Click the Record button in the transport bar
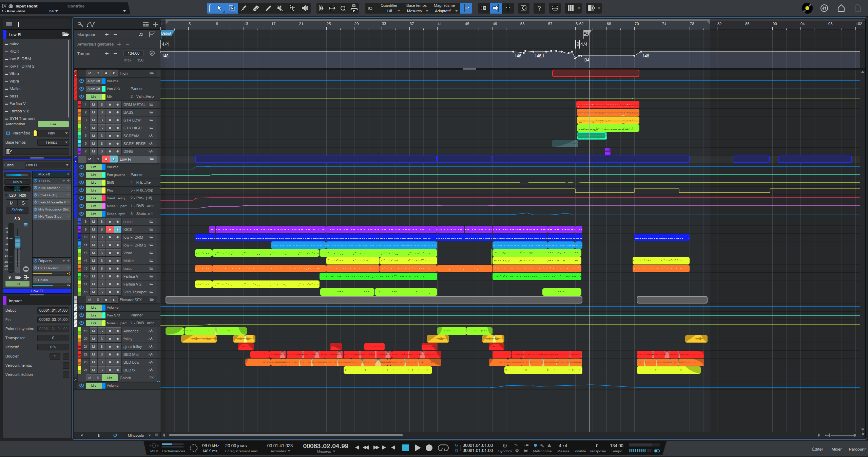868x457 pixels. (429, 448)
